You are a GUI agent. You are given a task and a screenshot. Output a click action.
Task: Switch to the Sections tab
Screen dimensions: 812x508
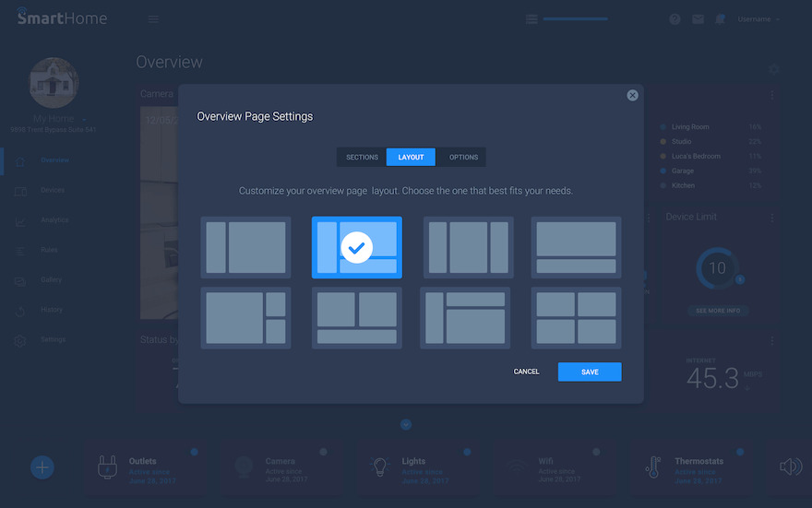[x=362, y=158]
